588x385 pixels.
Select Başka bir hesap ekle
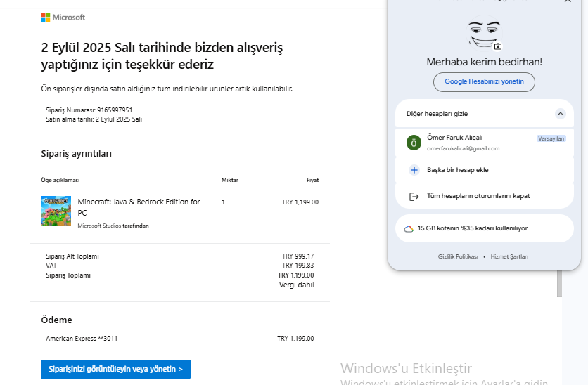(x=485, y=170)
